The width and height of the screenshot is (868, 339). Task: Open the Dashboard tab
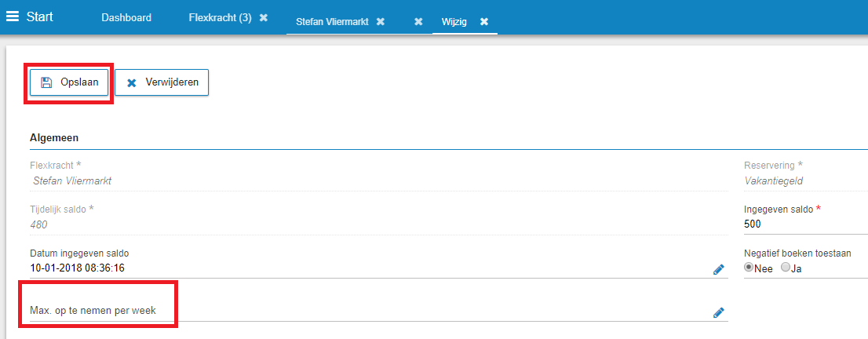(126, 18)
